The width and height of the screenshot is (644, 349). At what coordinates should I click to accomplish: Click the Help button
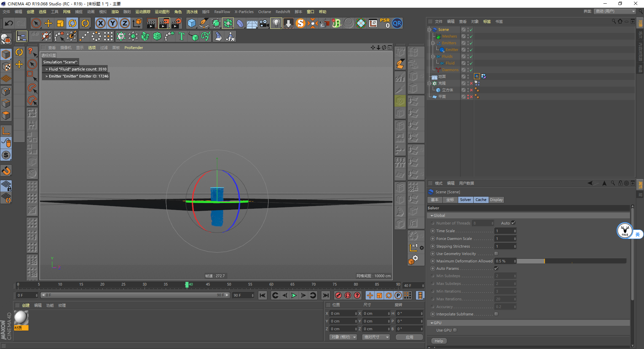pyautogui.click(x=439, y=341)
